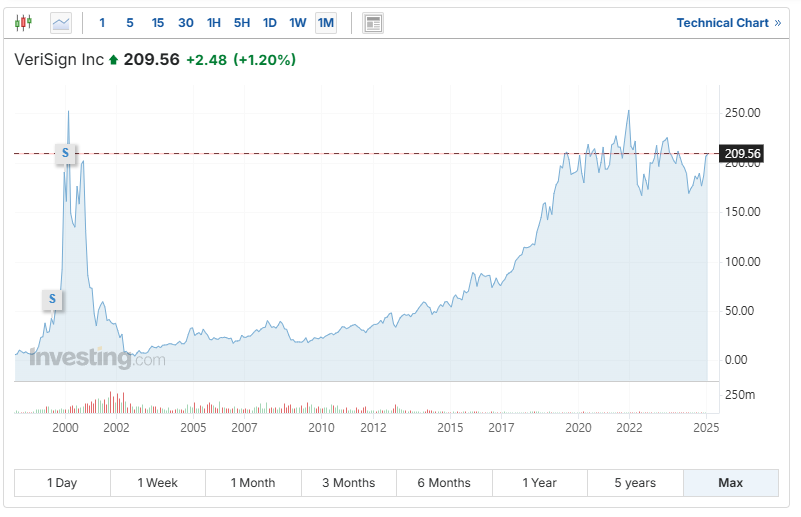
Task: Click the 150.00 axis label
Action: (742, 212)
